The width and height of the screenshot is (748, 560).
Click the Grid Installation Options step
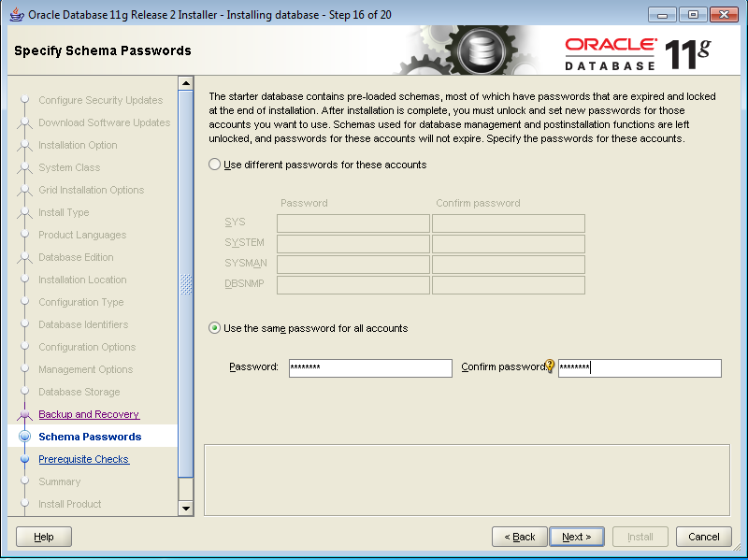91,190
